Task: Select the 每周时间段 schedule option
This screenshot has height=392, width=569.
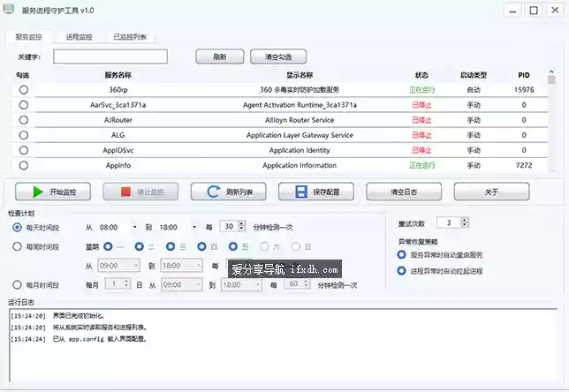Action: click(17, 246)
